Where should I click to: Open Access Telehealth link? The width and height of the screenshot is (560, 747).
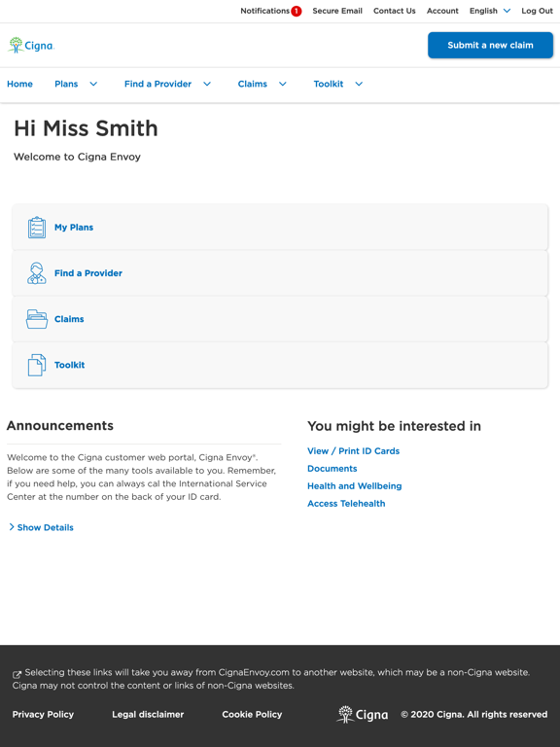click(x=346, y=504)
